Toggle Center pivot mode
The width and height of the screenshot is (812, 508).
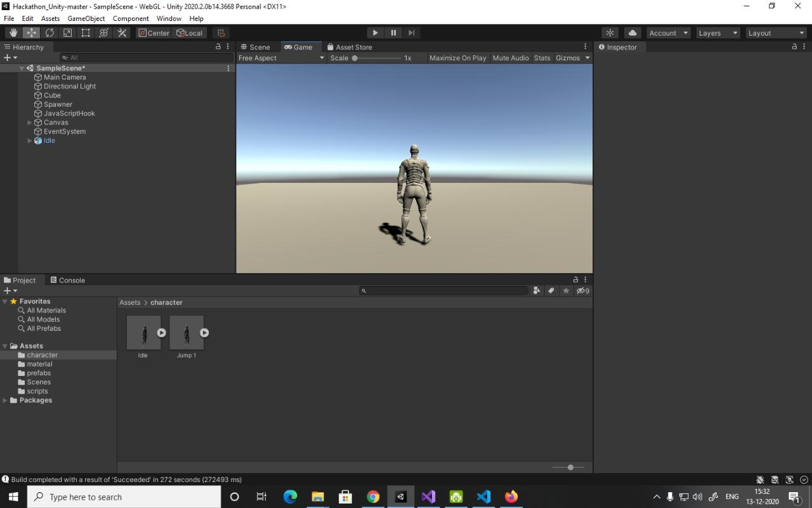[154, 33]
